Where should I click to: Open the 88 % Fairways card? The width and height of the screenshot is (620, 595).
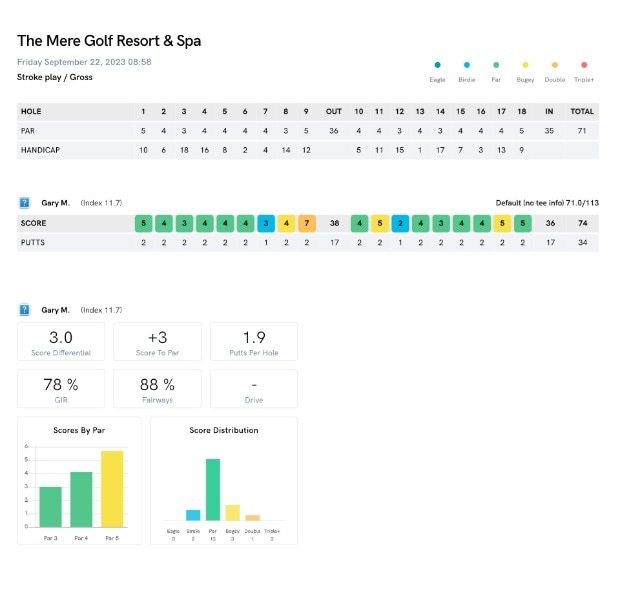click(x=157, y=389)
